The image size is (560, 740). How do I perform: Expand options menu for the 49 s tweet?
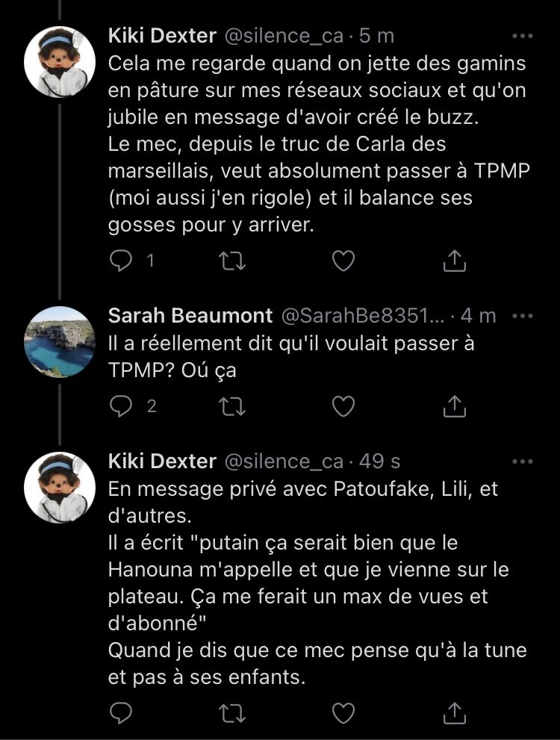[x=522, y=461]
